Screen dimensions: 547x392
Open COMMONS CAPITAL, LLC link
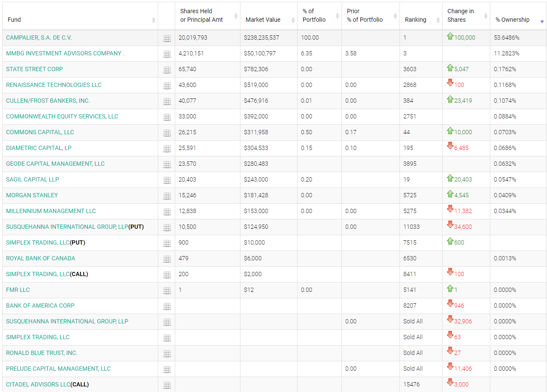(x=40, y=132)
